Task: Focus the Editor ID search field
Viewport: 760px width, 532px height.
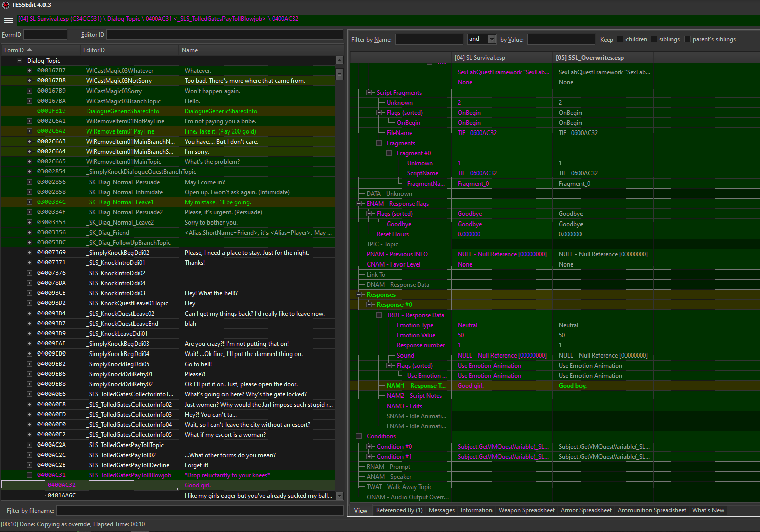Action: click(225, 35)
